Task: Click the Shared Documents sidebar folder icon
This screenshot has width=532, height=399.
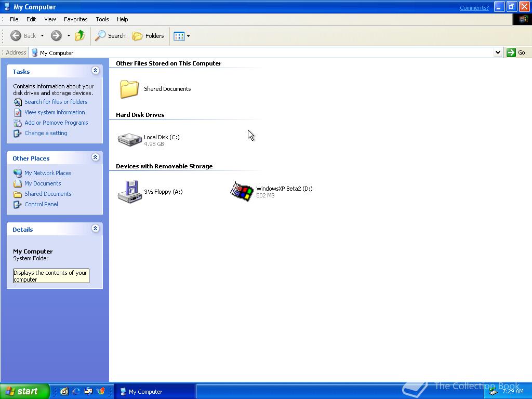Action: pyautogui.click(x=18, y=194)
